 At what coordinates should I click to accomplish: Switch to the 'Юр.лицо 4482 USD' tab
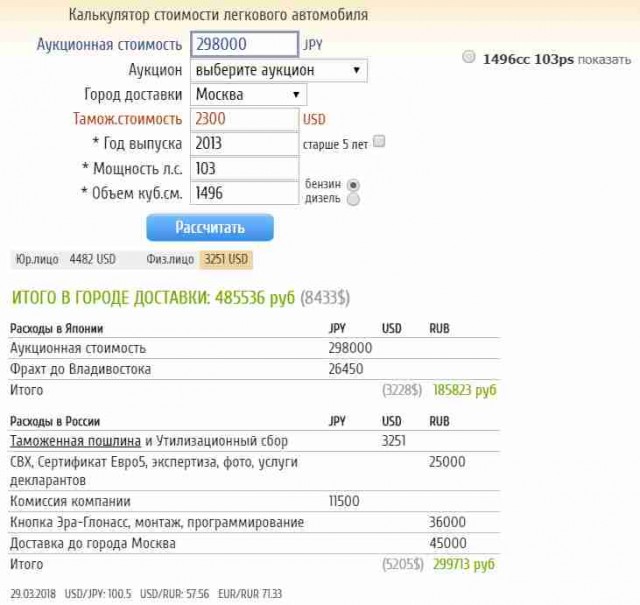click(x=65, y=260)
